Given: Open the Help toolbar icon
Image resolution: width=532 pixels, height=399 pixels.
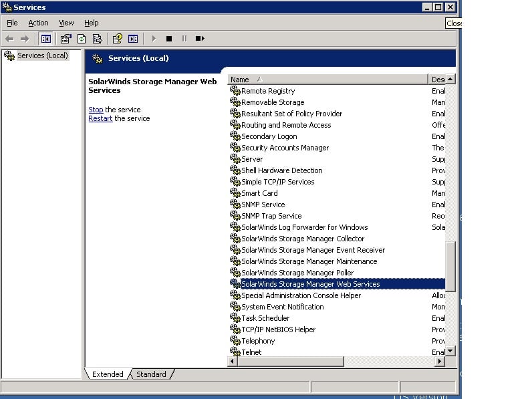Looking at the screenshot, I should click(118, 39).
